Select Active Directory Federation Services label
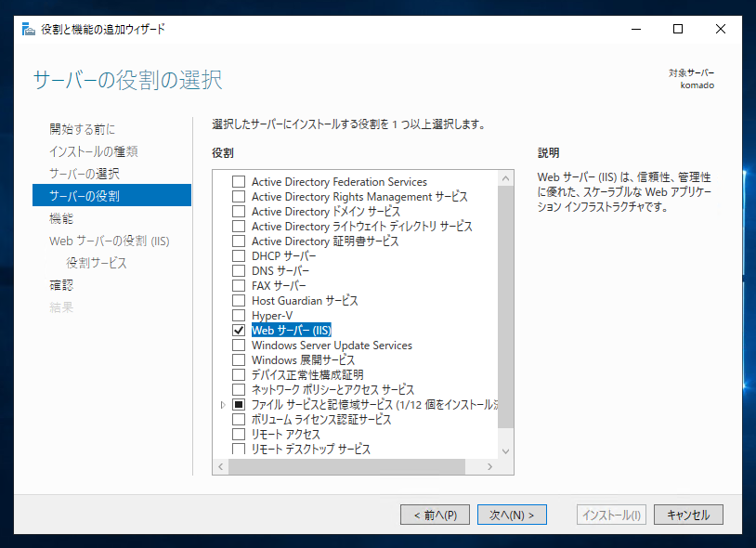The image size is (756, 548). 339,182
